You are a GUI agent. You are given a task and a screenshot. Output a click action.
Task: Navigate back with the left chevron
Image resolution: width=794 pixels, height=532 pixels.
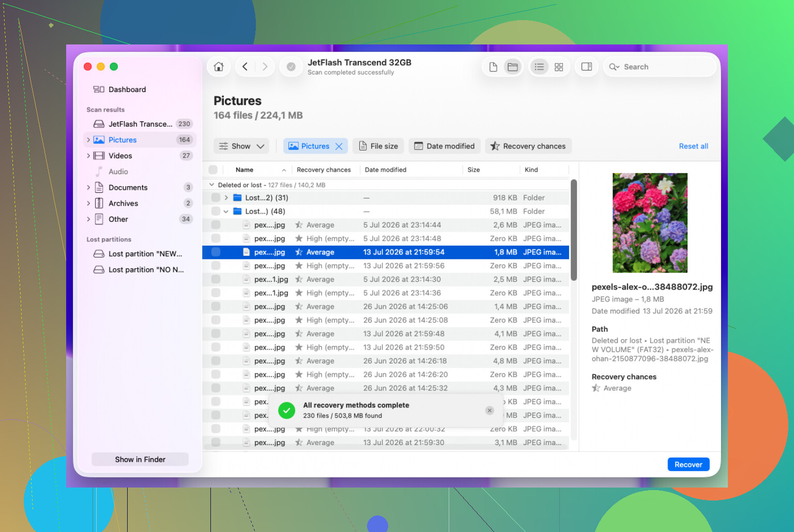pos(245,67)
